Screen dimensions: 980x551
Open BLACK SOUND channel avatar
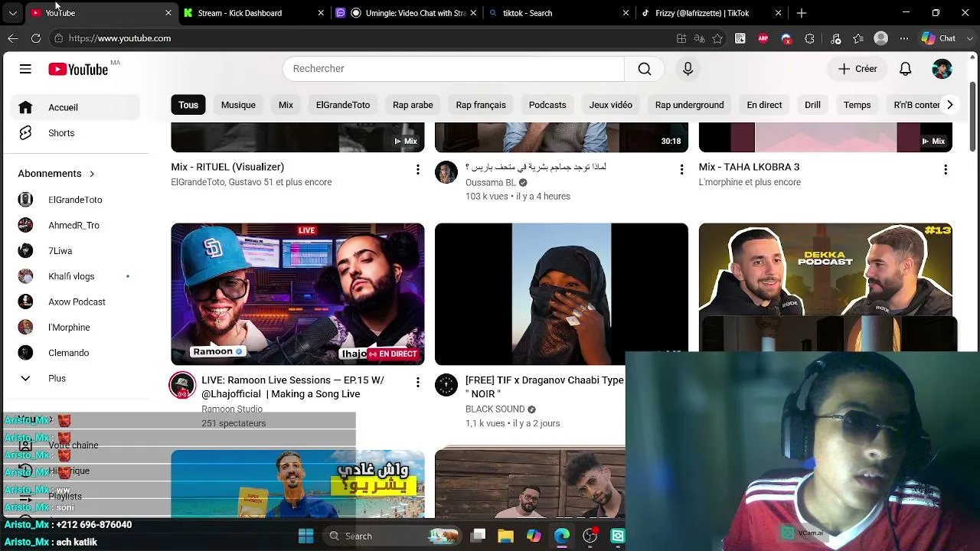click(446, 385)
